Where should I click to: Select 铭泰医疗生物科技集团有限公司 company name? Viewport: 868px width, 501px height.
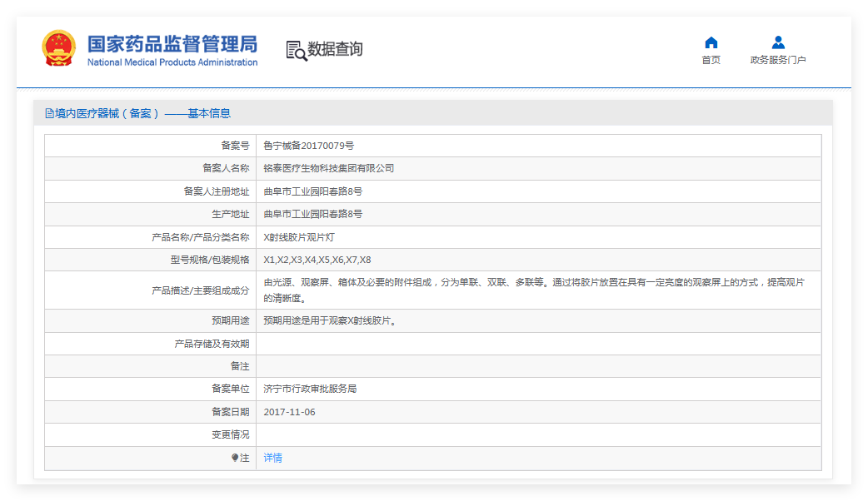(329, 168)
